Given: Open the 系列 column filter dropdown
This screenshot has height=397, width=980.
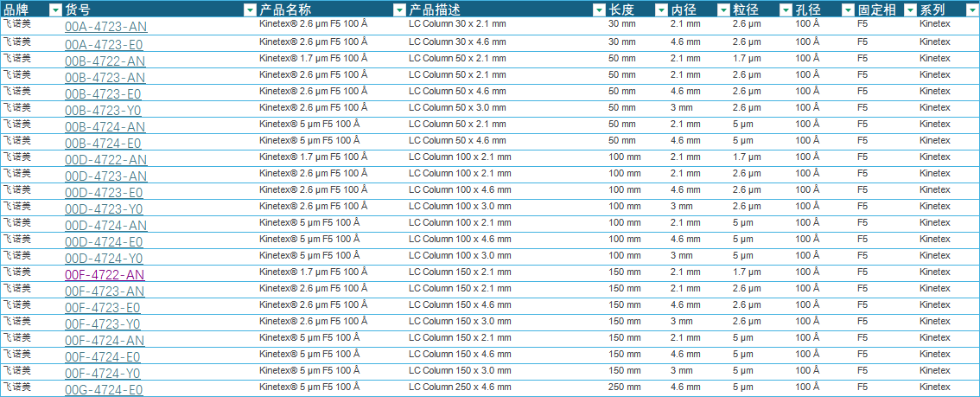Looking at the screenshot, I should (972, 10).
